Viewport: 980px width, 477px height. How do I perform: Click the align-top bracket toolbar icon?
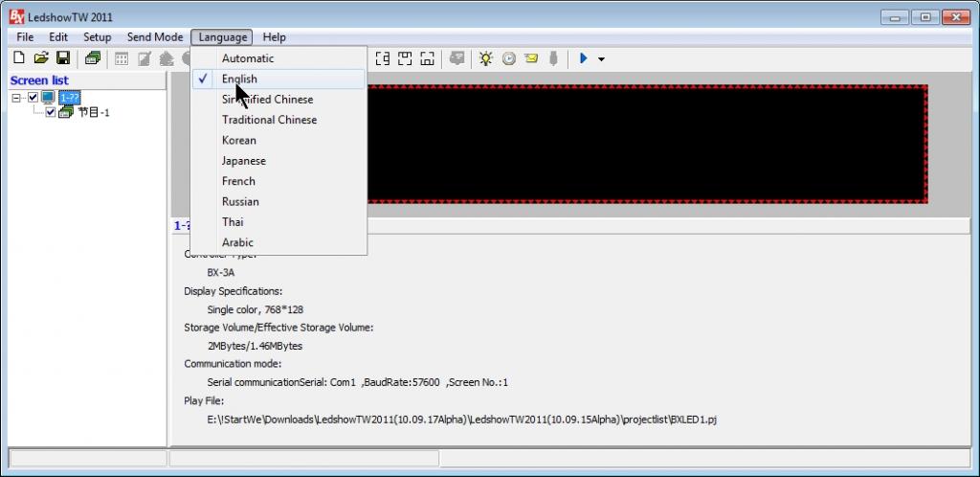coord(405,58)
